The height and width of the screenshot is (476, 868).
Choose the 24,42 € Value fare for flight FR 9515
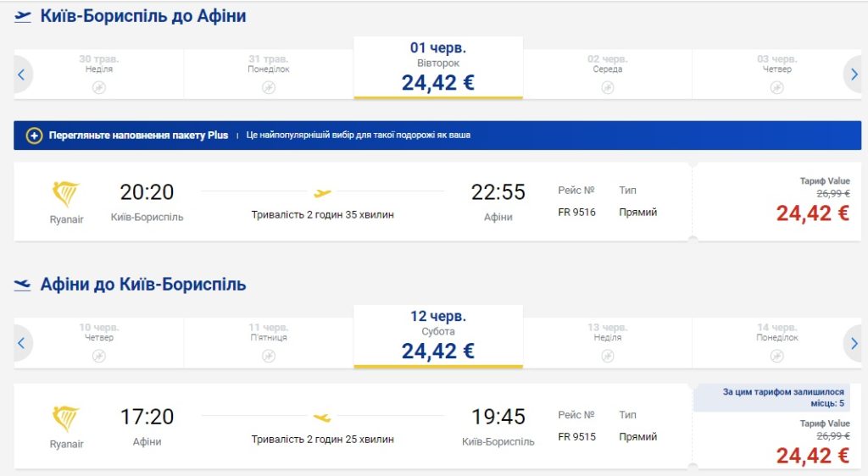[812, 455]
